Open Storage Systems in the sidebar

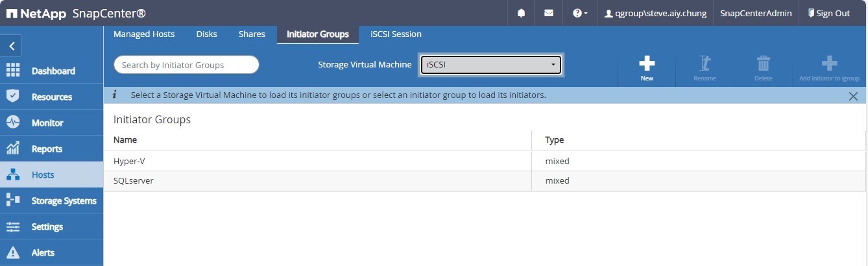point(64,200)
